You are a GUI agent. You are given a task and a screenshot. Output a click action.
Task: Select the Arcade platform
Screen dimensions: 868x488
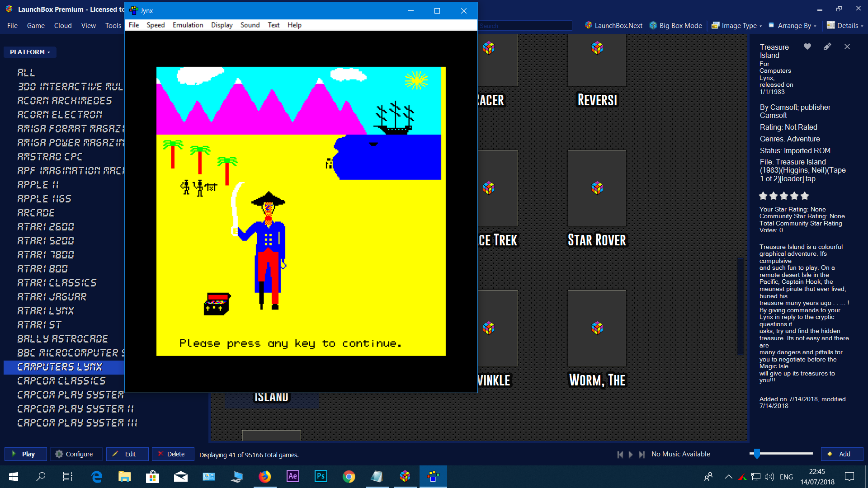pyautogui.click(x=36, y=213)
